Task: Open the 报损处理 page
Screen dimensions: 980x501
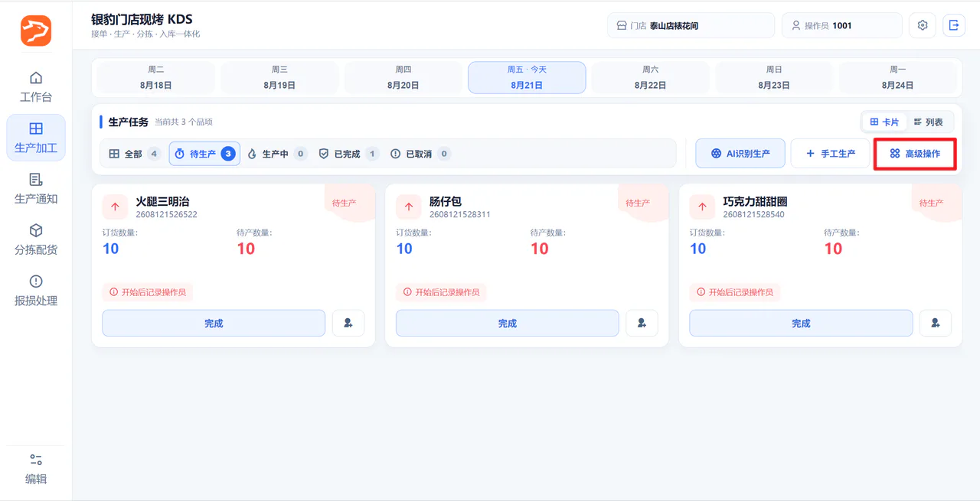Action: (x=36, y=291)
